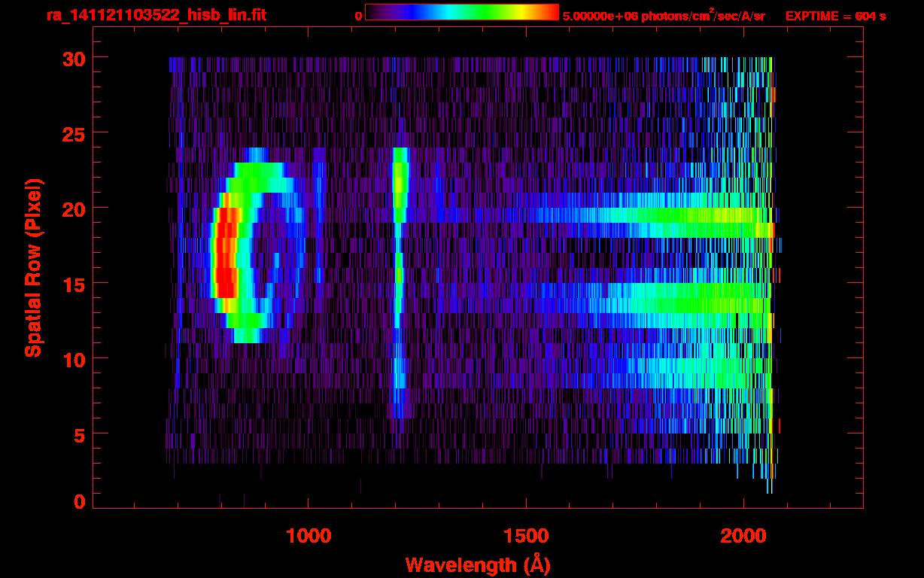This screenshot has height=578, width=924.
Task: Click the color bar minimum label 0
Action: coord(358,16)
